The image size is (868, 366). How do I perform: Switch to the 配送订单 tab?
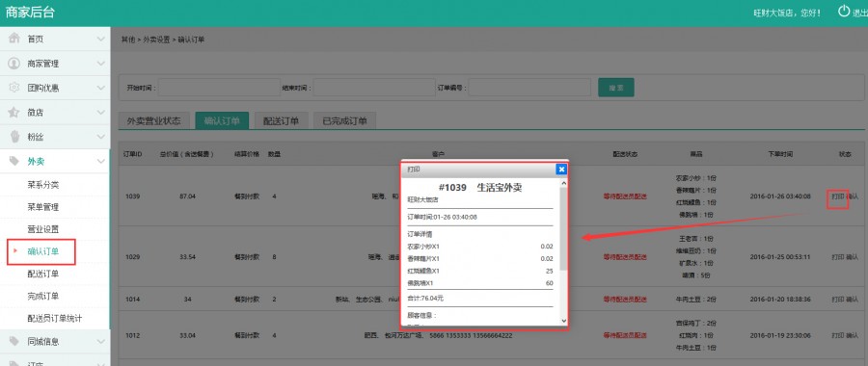click(282, 121)
